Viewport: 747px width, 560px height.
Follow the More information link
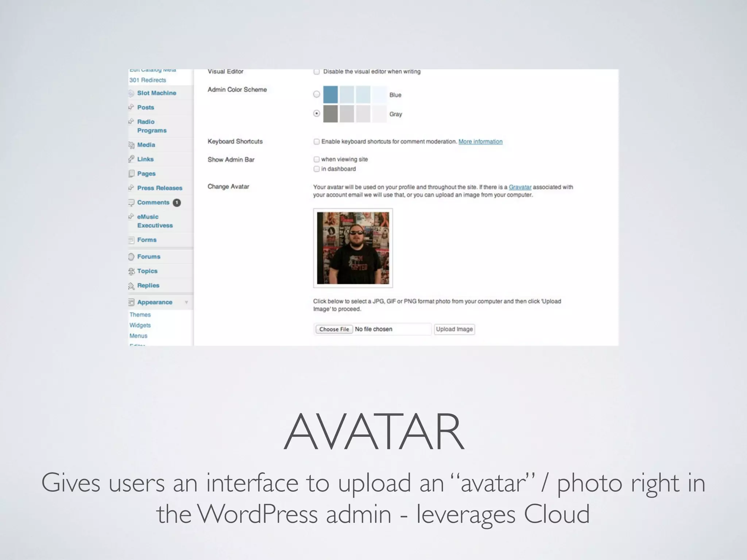480,141
